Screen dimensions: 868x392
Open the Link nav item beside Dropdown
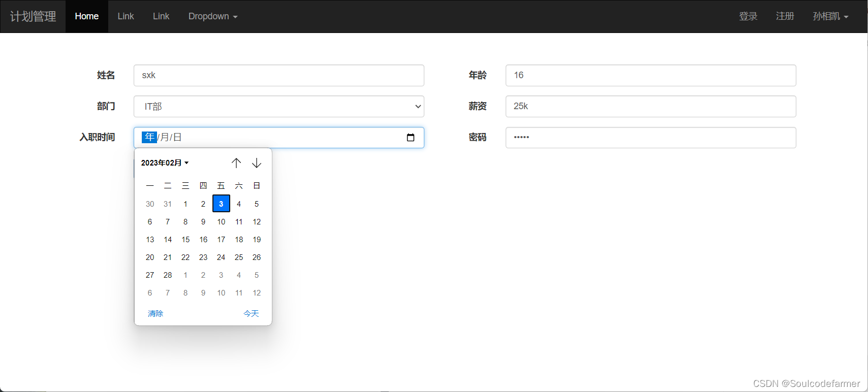pos(161,16)
